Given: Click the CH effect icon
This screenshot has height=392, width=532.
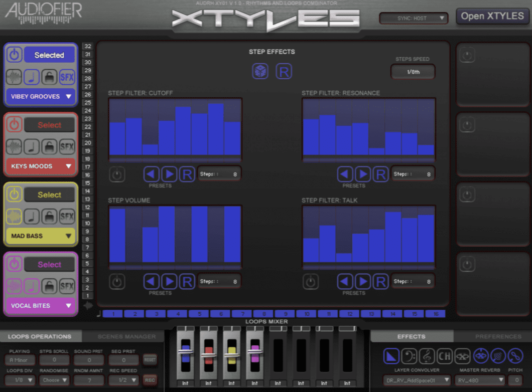Looking at the screenshot, I should point(445,356).
